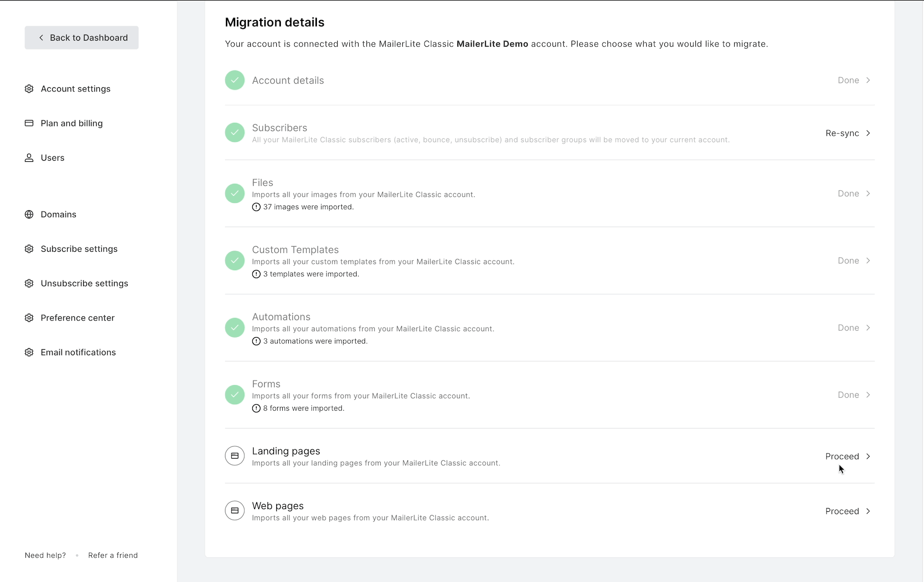Click the Users person icon

[x=29, y=158]
